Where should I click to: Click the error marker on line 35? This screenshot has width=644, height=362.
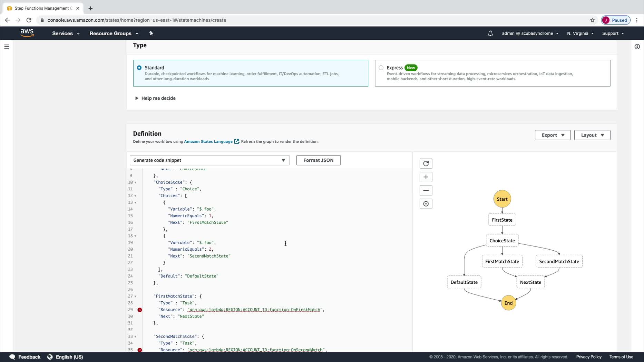click(140, 350)
